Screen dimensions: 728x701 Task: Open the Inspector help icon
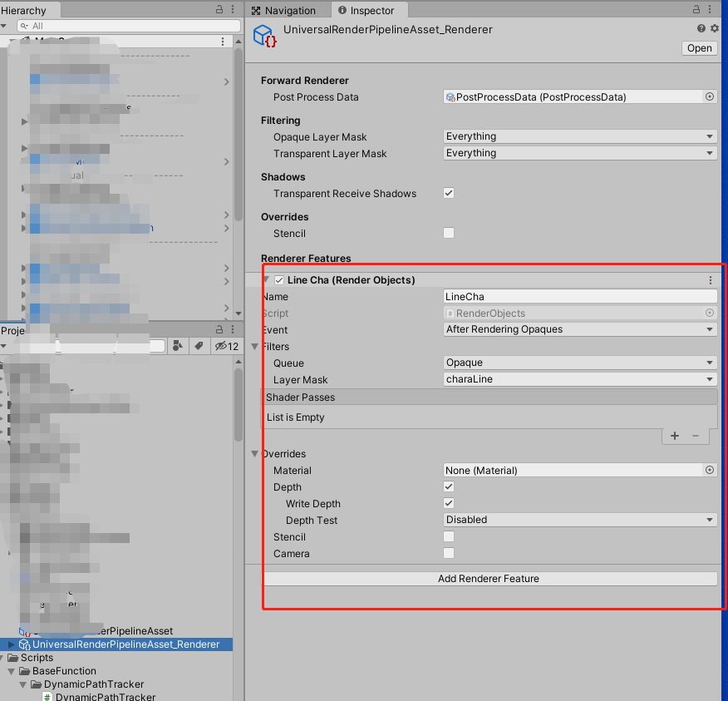(701, 27)
